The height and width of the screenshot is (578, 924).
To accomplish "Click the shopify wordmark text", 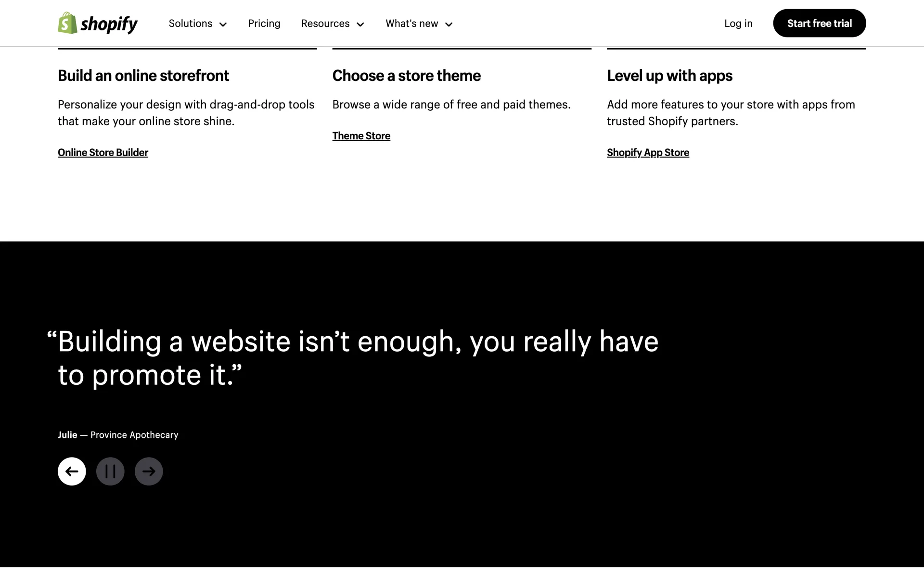I will point(109,24).
